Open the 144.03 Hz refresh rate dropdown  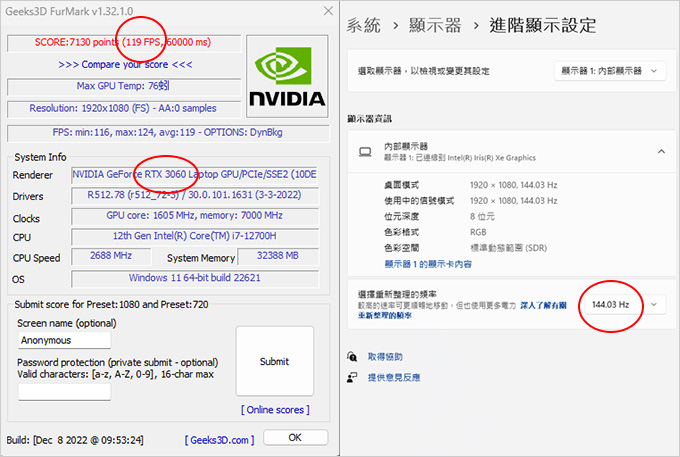coord(624,304)
